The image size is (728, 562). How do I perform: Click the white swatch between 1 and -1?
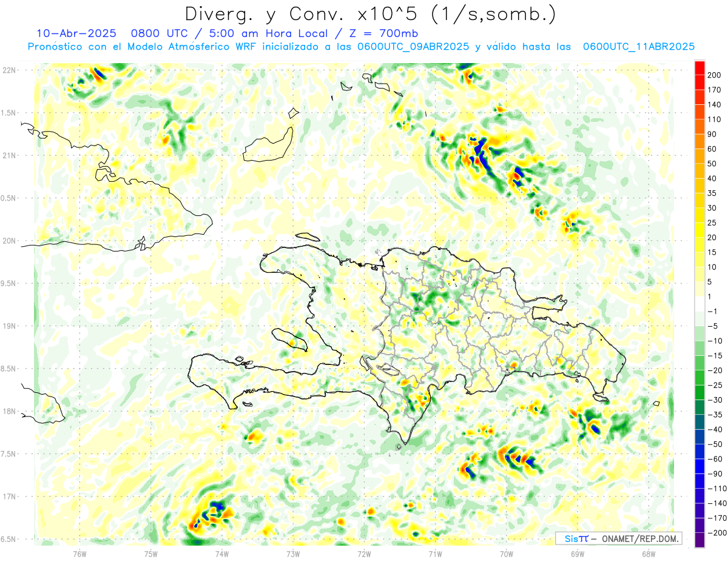699,304
